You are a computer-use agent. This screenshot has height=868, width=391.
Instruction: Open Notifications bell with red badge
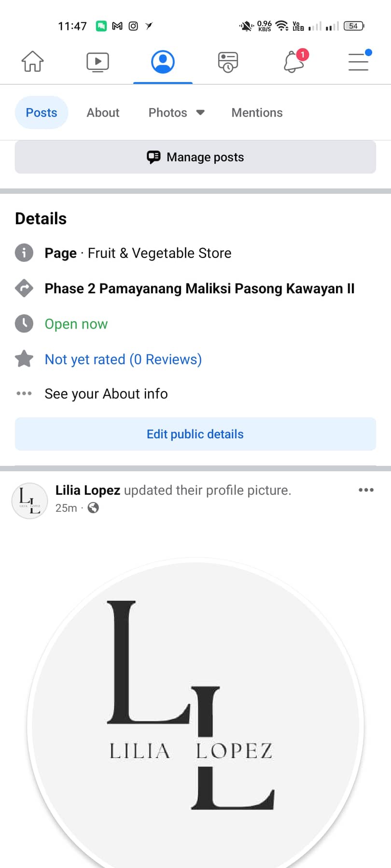[293, 62]
